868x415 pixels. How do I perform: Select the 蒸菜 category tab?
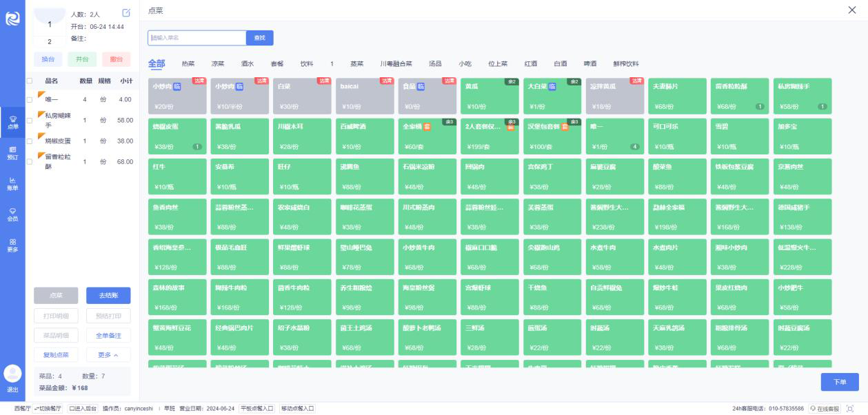[356, 63]
